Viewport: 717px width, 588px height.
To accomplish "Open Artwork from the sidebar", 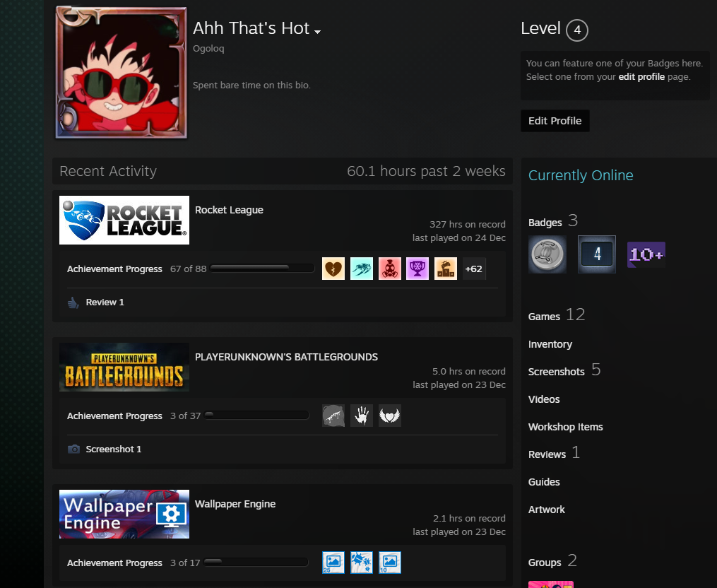I will tap(547, 510).
